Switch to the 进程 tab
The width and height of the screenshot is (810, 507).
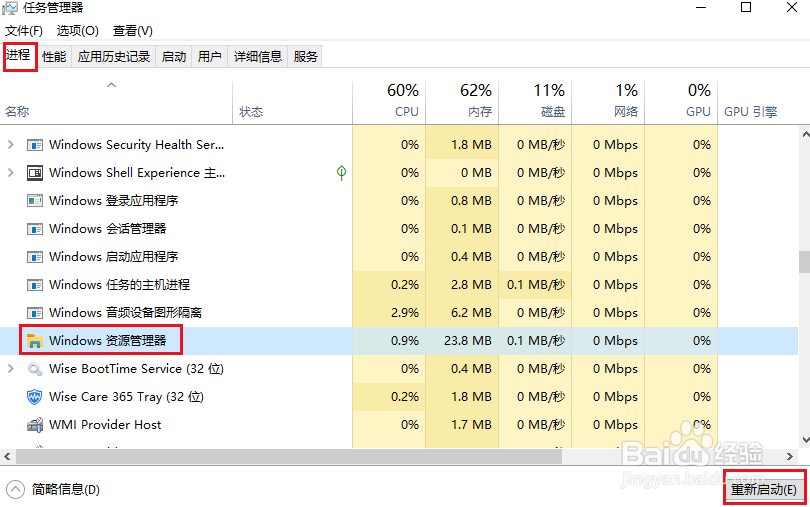(19, 55)
